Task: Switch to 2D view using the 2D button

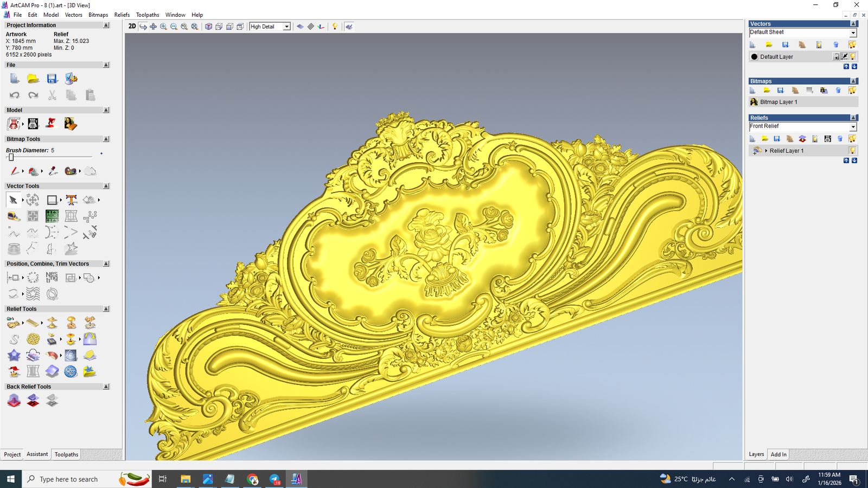Action: pos(132,27)
